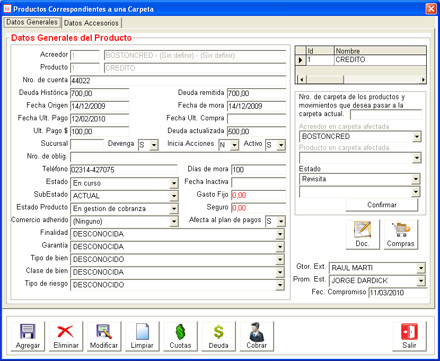This screenshot has height=361, width=440.
Task: Click the Nombre column header
Action: coord(380,51)
